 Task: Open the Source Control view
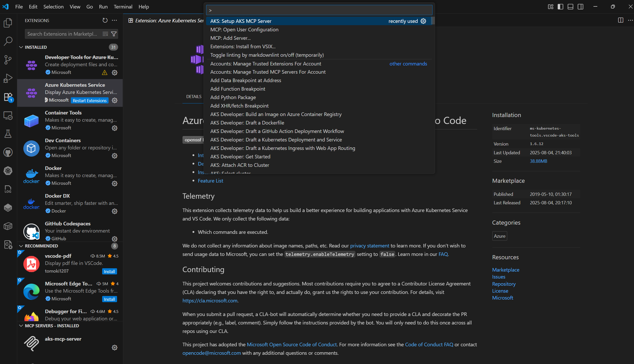[8, 60]
